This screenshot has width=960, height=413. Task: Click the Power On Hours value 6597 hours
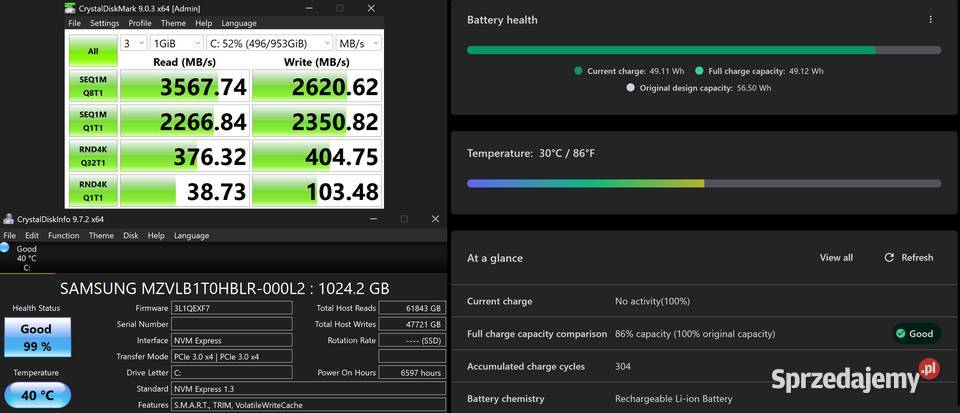(x=412, y=372)
